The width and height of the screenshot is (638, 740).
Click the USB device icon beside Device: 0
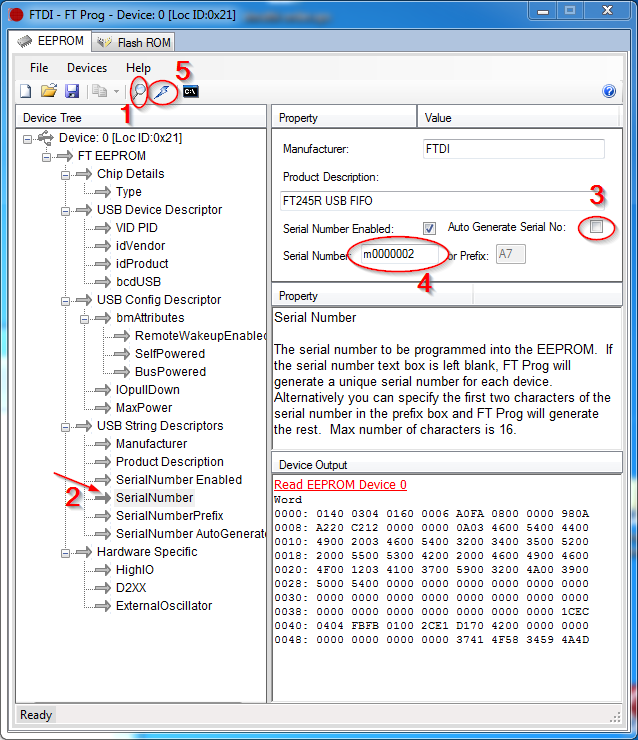(x=46, y=138)
